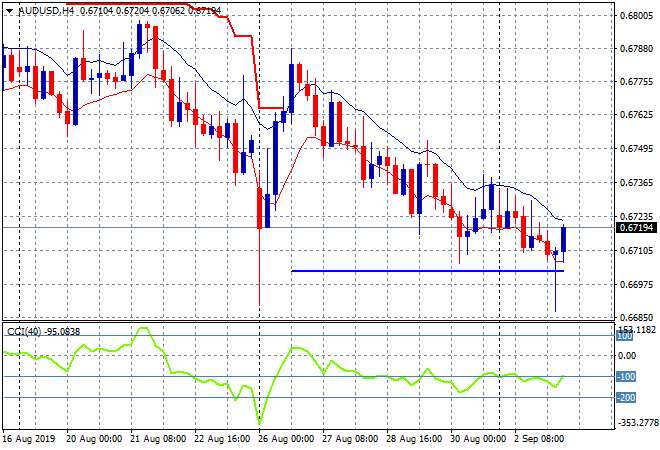Click the -353.2778 CCI scale value
This screenshot has height=450, width=660.
coord(636,423)
